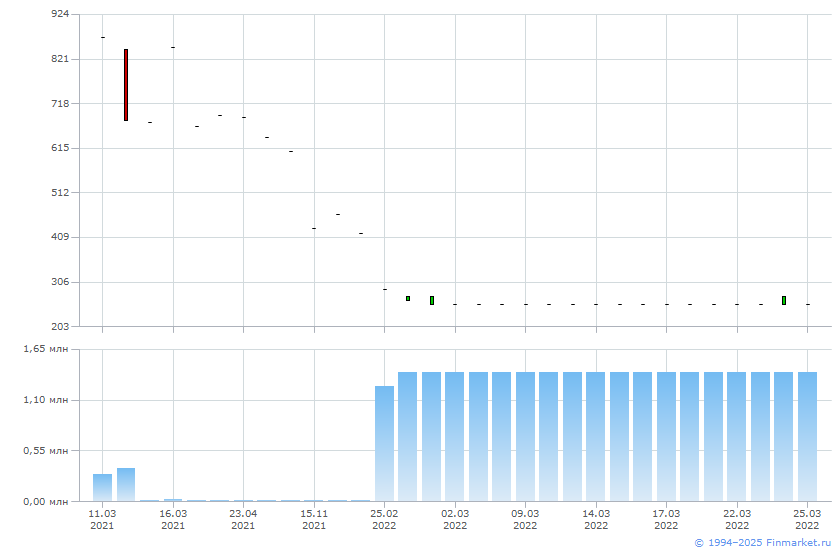This screenshot has width=840, height=550.
Task: Click the 23.04 2021 date label
Action: [243, 519]
